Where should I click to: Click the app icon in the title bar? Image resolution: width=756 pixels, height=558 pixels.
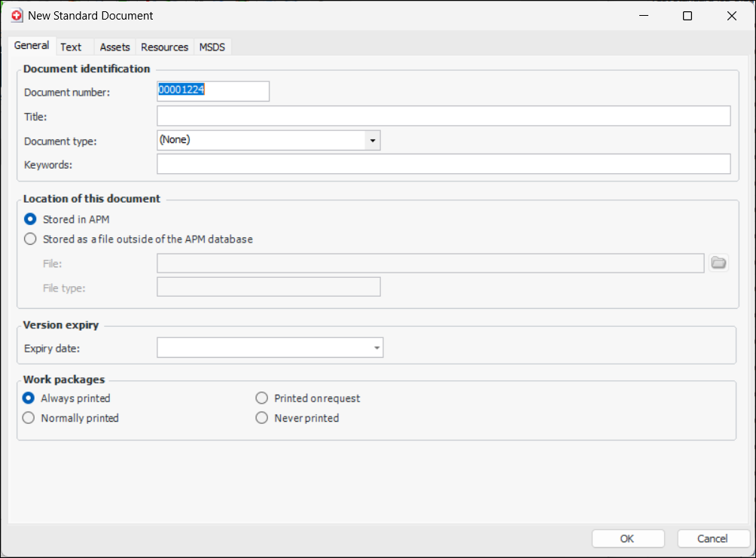pyautogui.click(x=17, y=16)
